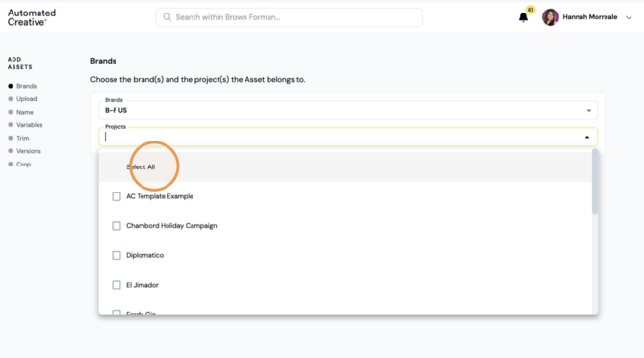Image resolution: width=644 pixels, height=358 pixels.
Task: Check the Chambord Holiday Campaign checkbox
Action: click(x=116, y=226)
